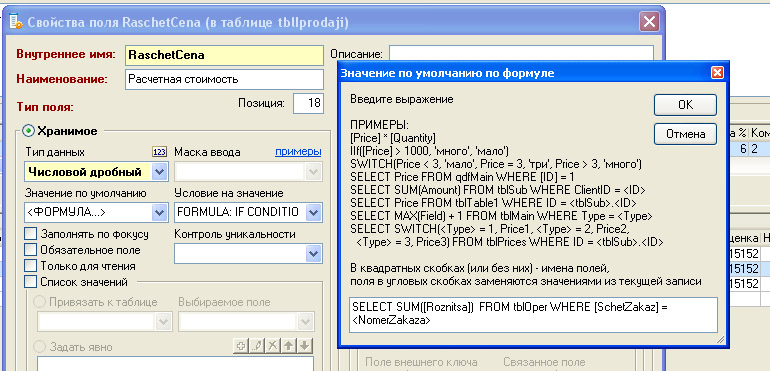Click the move down arrow icon
Screen dimensions: 770x371
click(x=305, y=346)
